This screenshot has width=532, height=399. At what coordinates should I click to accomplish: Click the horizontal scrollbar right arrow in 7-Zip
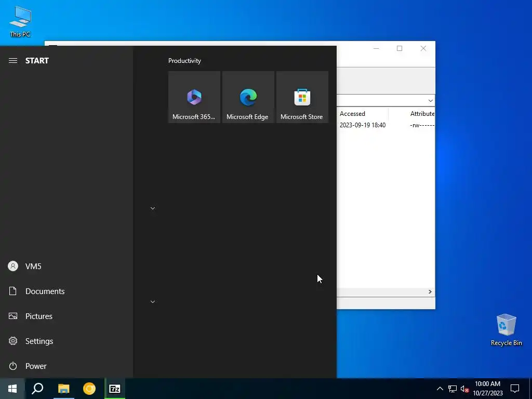click(x=430, y=292)
